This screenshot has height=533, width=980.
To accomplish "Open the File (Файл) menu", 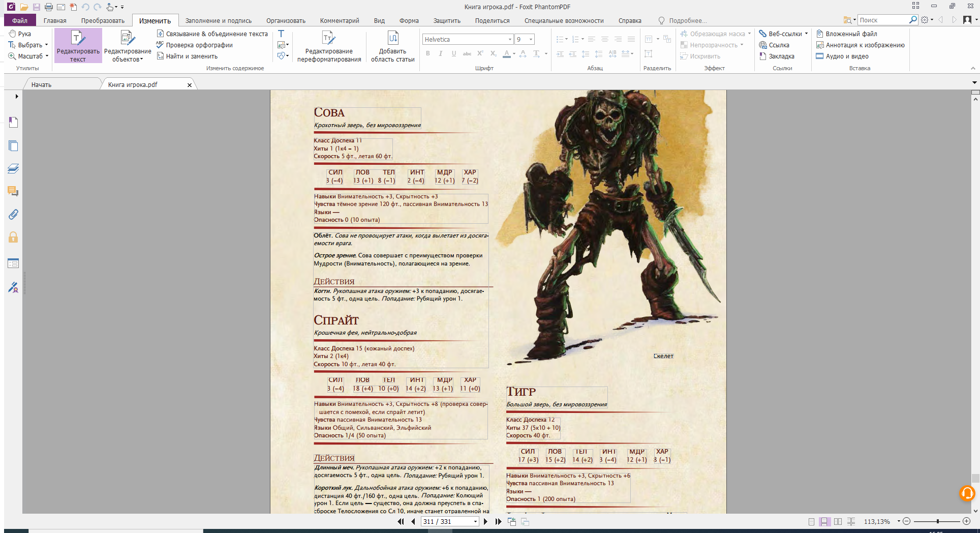I will point(20,21).
